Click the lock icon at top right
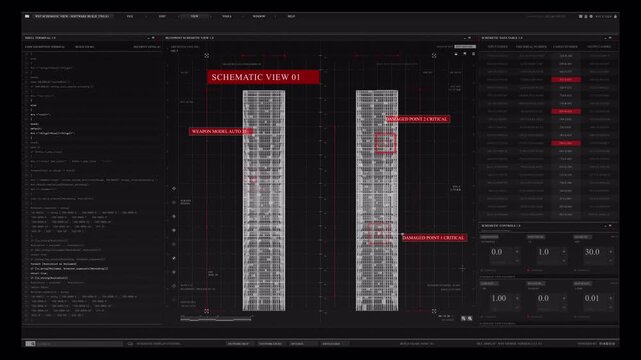Viewport: 641px width, 360px height. pos(615,16)
